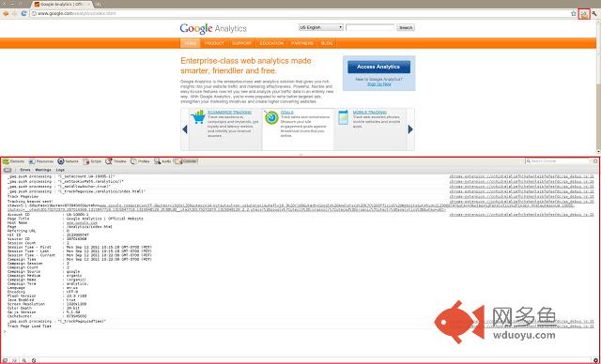
Task: Click the "Campaign Source" row in console
Action: (x=44, y=271)
